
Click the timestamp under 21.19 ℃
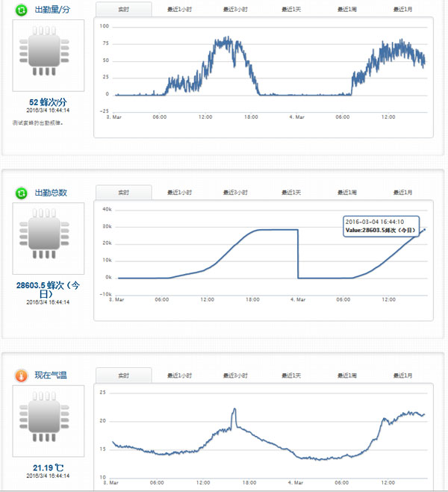click(48, 476)
